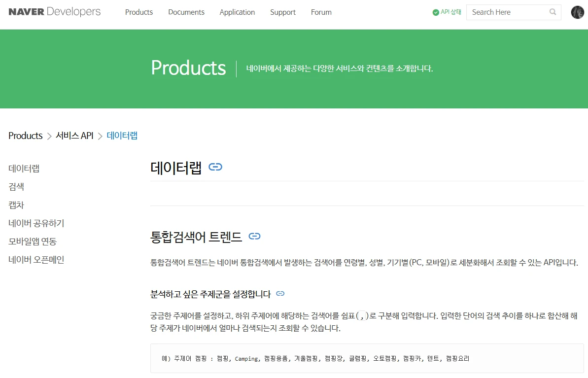Select the Application menu item
Image resolution: width=588 pixels, height=378 pixels.
pyautogui.click(x=237, y=12)
